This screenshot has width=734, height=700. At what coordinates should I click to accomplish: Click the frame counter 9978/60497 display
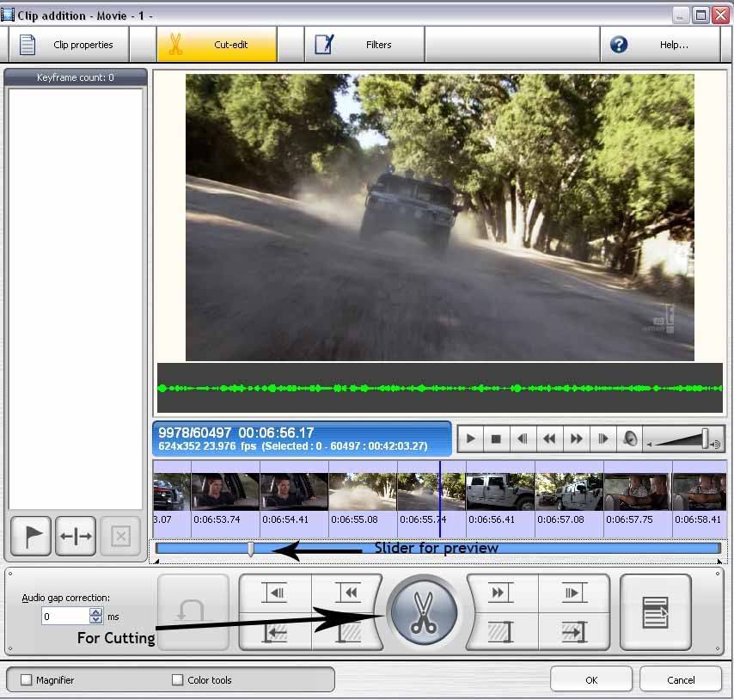194,433
